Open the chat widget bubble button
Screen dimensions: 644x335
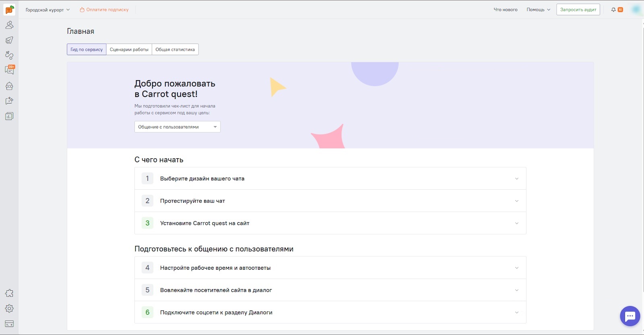pos(630,316)
